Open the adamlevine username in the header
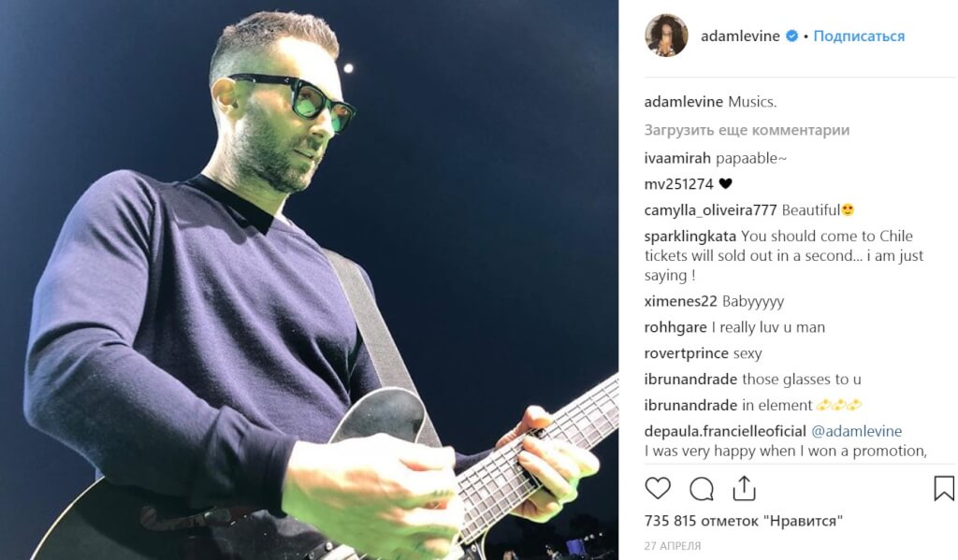The height and width of the screenshot is (560, 958). (x=740, y=36)
